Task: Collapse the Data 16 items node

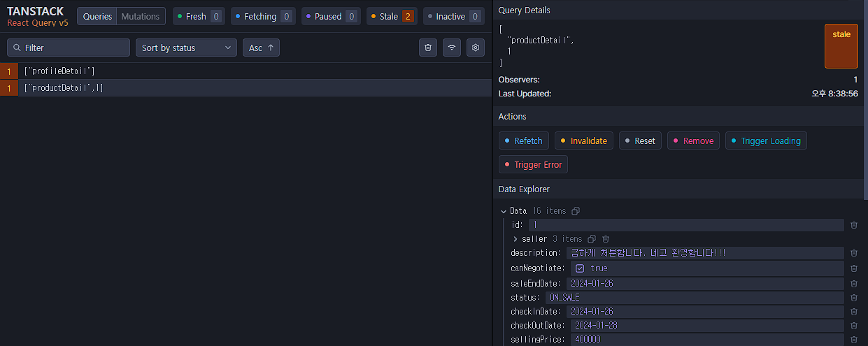Action: [x=504, y=211]
